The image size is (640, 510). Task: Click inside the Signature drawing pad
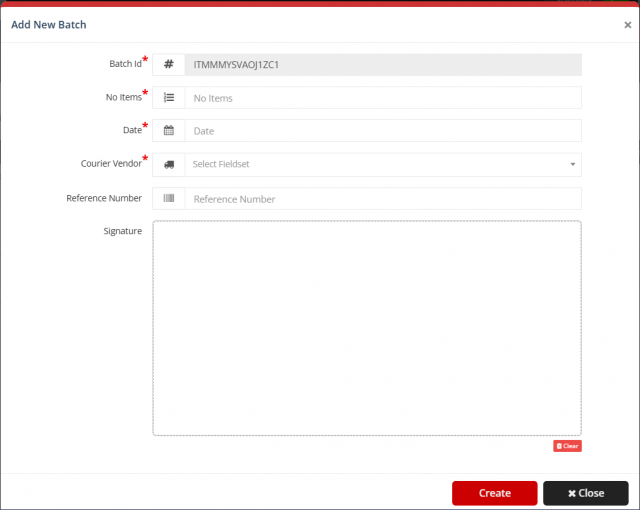(367, 328)
